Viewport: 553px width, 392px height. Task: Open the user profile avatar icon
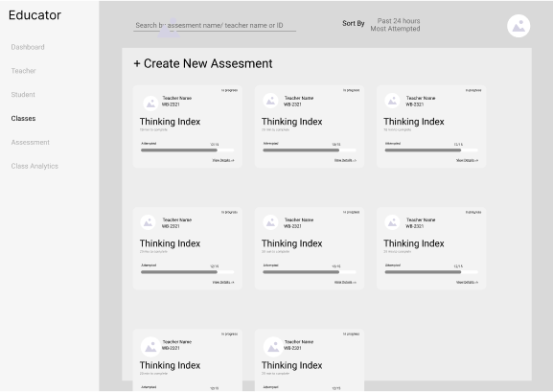pyautogui.click(x=518, y=26)
